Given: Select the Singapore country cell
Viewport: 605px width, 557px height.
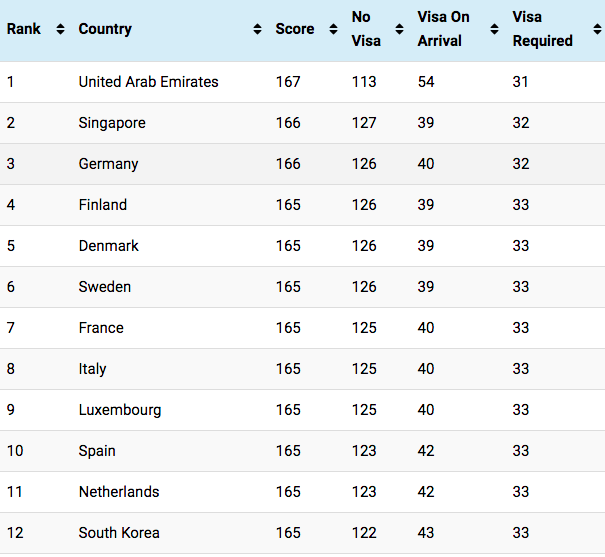Looking at the screenshot, I should (112, 123).
